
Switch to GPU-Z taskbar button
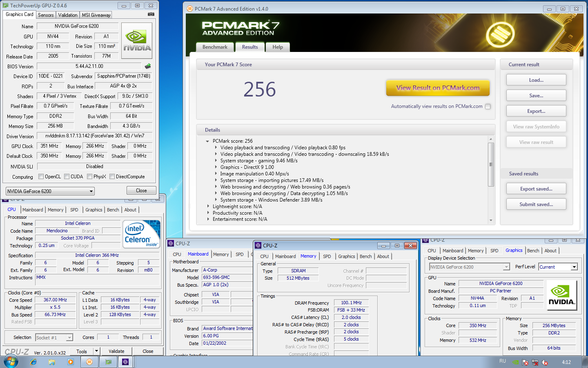(108, 362)
